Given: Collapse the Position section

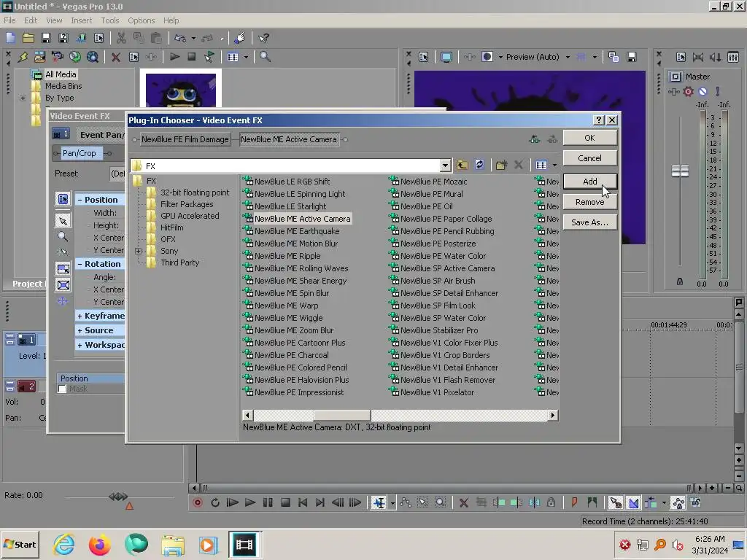Looking at the screenshot, I should pyautogui.click(x=80, y=200).
